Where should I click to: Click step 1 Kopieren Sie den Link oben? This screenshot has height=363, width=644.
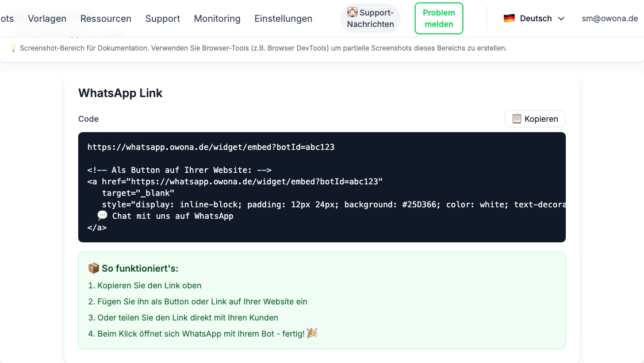[145, 285]
